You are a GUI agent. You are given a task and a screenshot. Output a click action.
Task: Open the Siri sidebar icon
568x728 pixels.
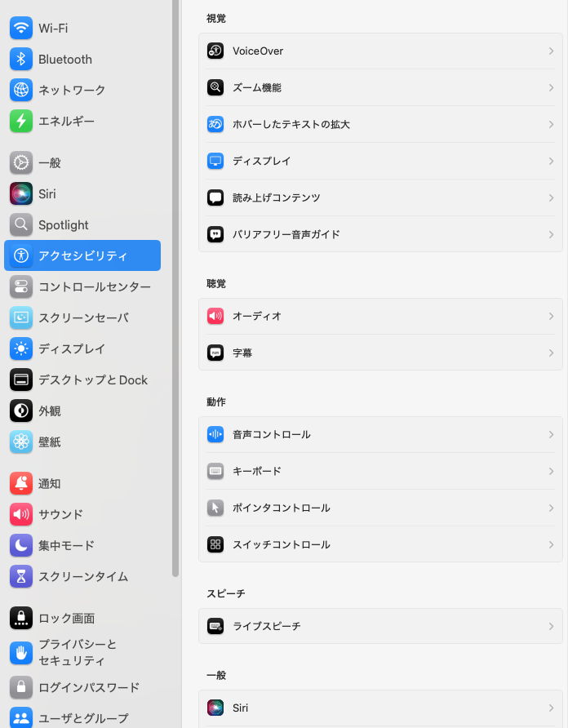pos(21,193)
